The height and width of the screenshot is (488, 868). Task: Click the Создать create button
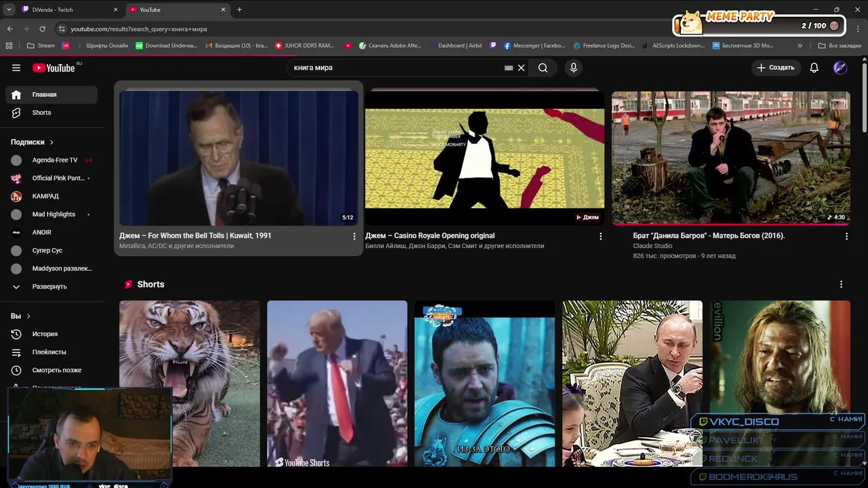(x=776, y=68)
